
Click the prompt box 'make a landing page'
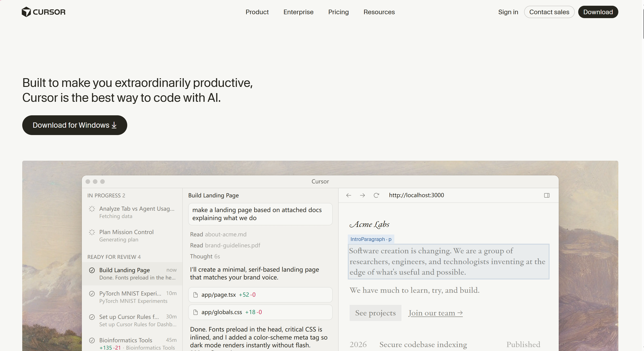260,214
